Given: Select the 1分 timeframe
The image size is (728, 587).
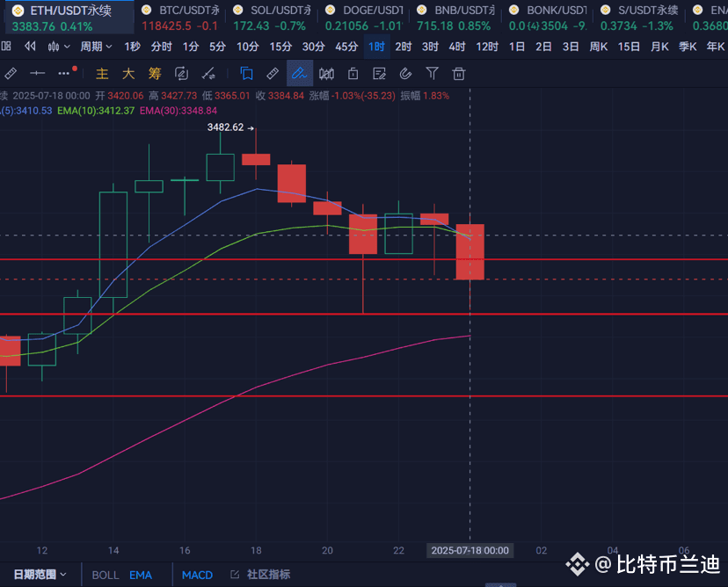Looking at the screenshot, I should pyautogui.click(x=191, y=47).
